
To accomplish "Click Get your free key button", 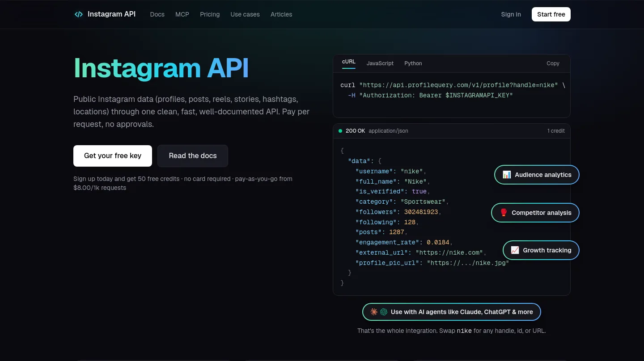I will (113, 156).
